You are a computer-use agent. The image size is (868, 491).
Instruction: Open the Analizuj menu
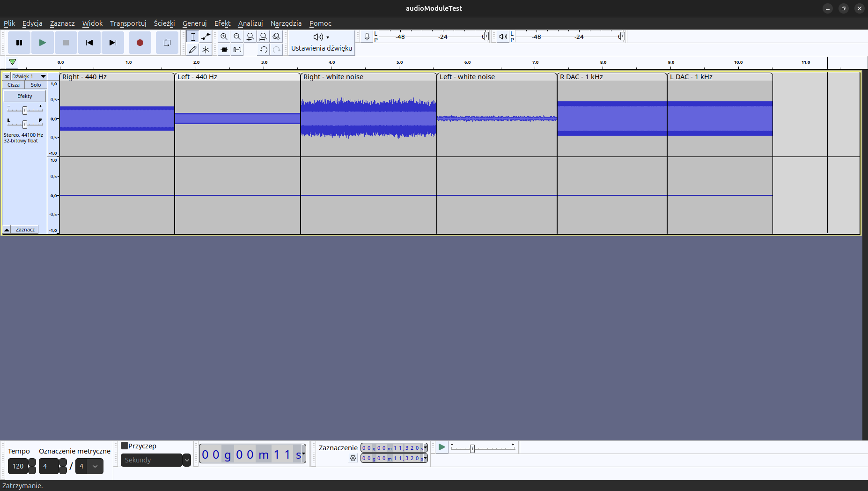click(250, 23)
